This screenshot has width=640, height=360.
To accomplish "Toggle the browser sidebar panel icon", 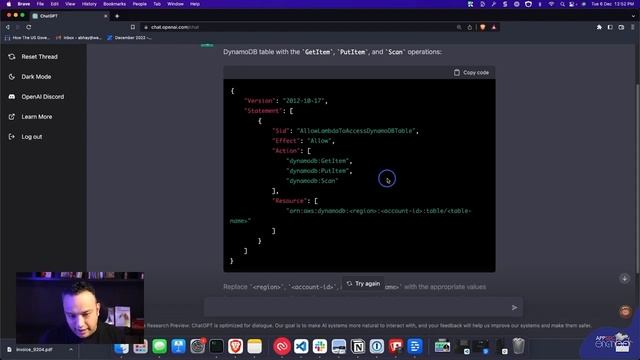I will coord(610,27).
